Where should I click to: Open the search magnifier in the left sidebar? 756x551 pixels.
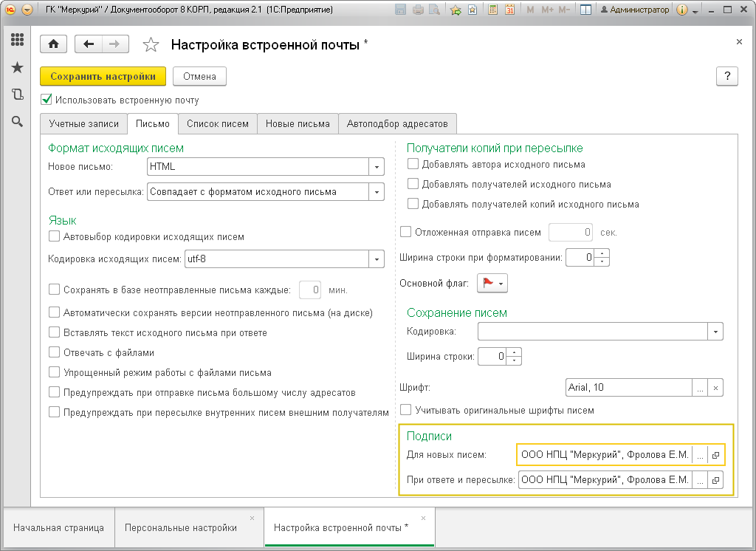pyautogui.click(x=18, y=122)
